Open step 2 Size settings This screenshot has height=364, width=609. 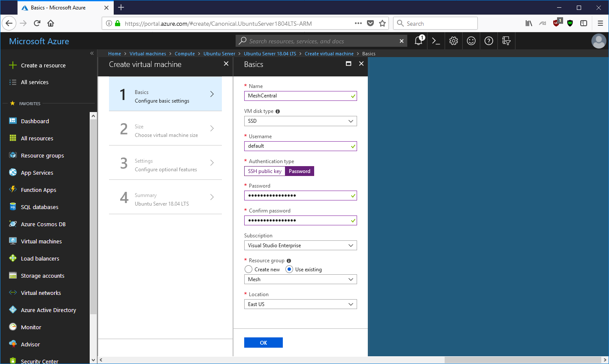[x=165, y=128]
